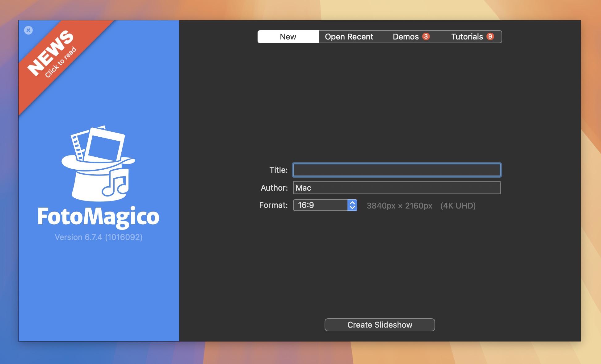Switch to the Open Recent tab
This screenshot has height=364, width=601.
349,37
